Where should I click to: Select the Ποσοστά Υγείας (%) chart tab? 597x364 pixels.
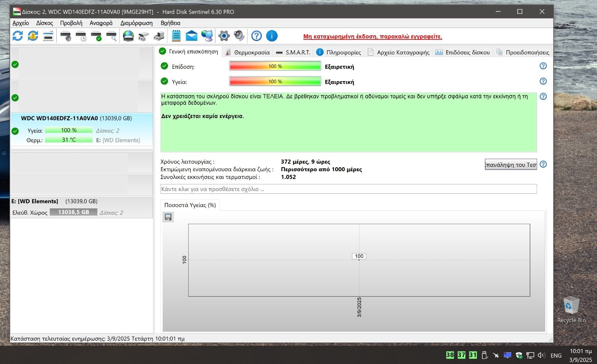point(190,205)
